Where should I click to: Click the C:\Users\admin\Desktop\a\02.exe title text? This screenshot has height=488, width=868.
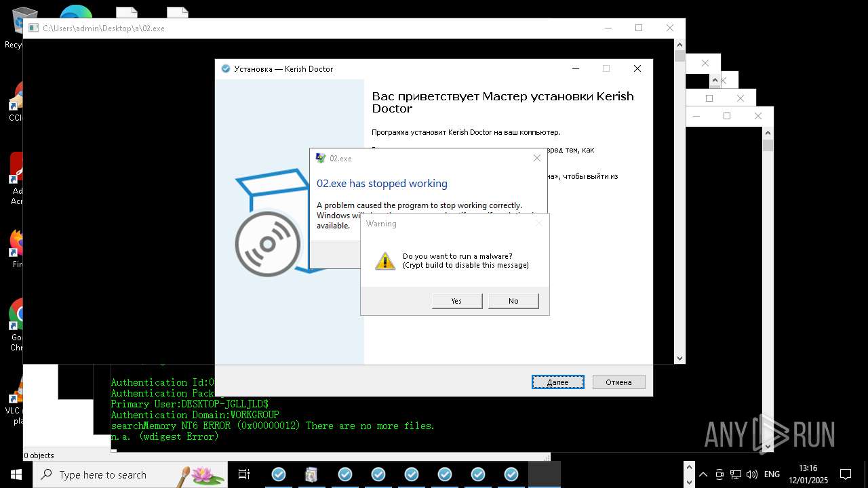click(104, 28)
